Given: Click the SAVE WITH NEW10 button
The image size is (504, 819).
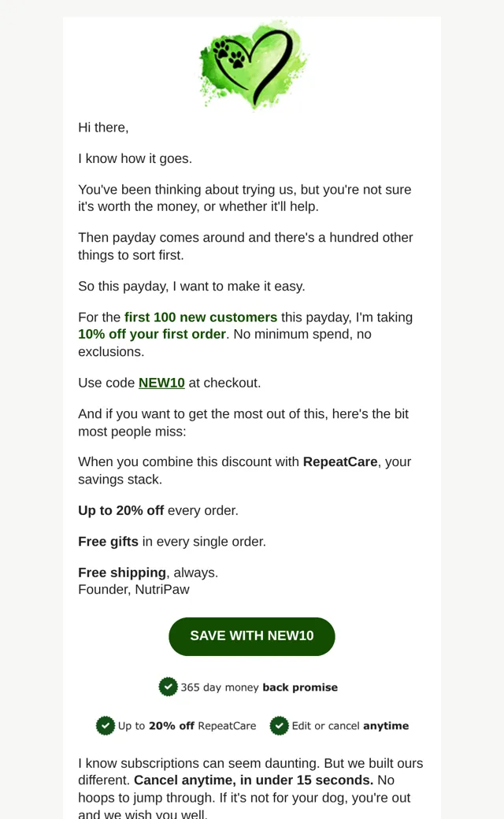Looking at the screenshot, I should [x=252, y=636].
